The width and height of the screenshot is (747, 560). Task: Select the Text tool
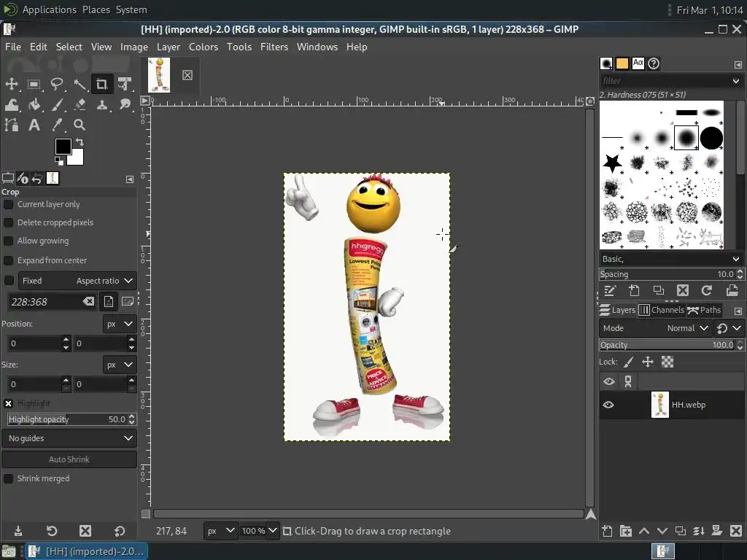click(x=34, y=125)
